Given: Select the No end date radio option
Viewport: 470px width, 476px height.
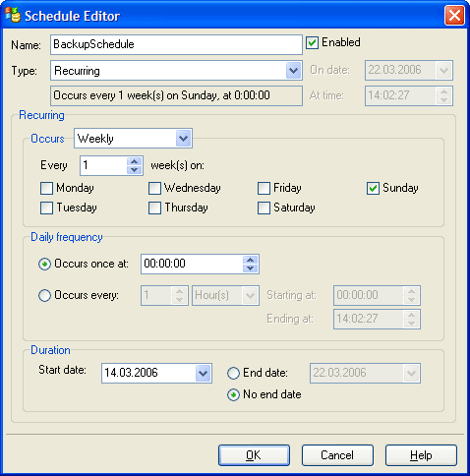Looking at the screenshot, I should point(233,394).
